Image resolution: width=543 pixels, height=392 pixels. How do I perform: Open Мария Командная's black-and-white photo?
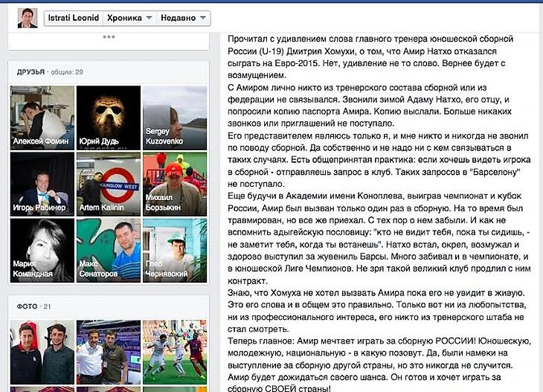pos(42,250)
